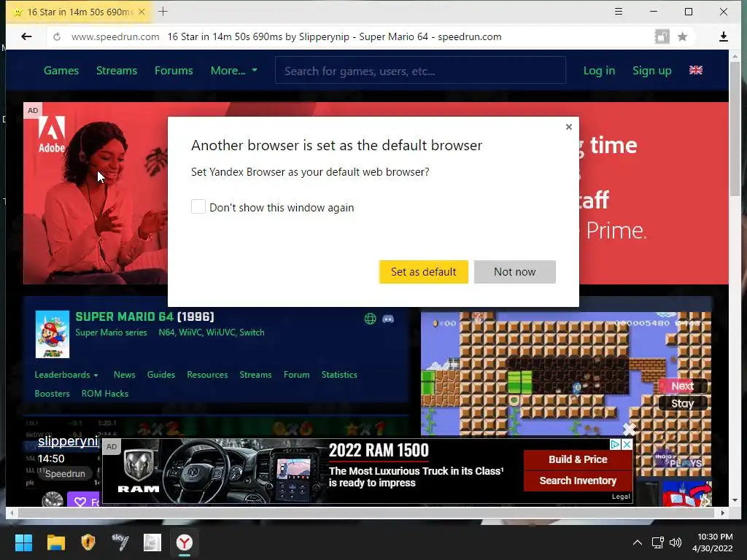Viewport: 747px width, 560px height.
Task: Bookmark the page with the star icon
Action: click(682, 36)
